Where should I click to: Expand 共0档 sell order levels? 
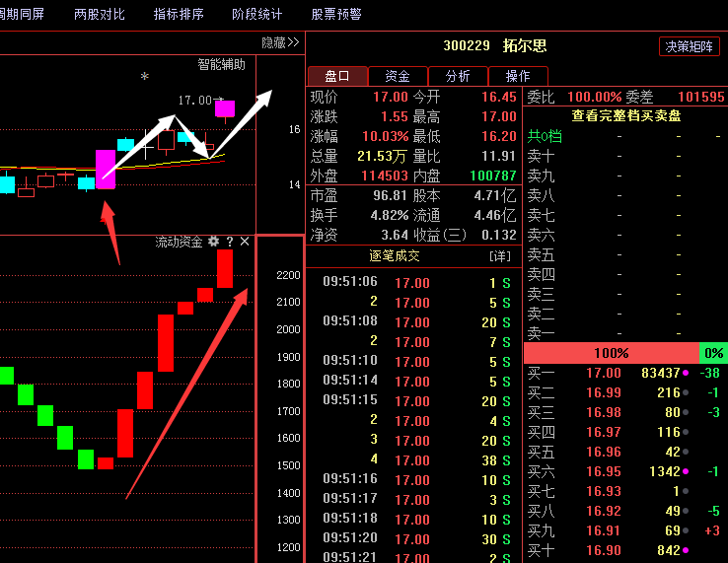544,136
